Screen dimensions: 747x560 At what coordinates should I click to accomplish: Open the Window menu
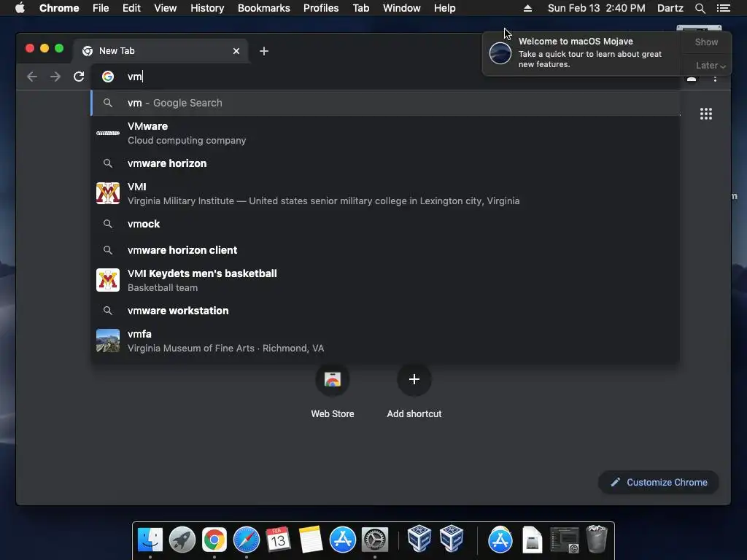point(402,8)
